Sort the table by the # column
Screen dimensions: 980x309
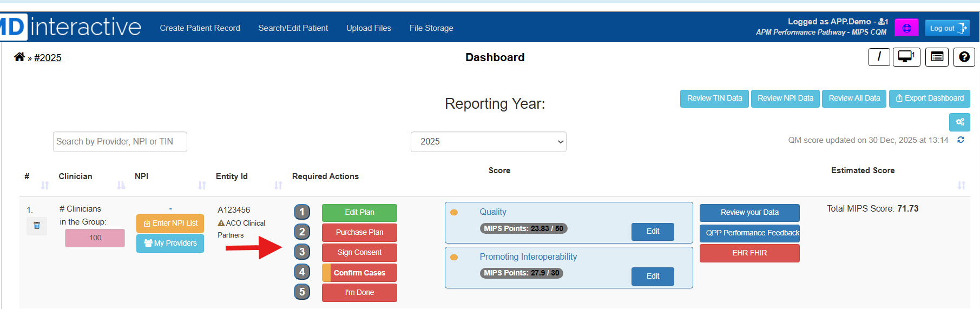point(45,186)
